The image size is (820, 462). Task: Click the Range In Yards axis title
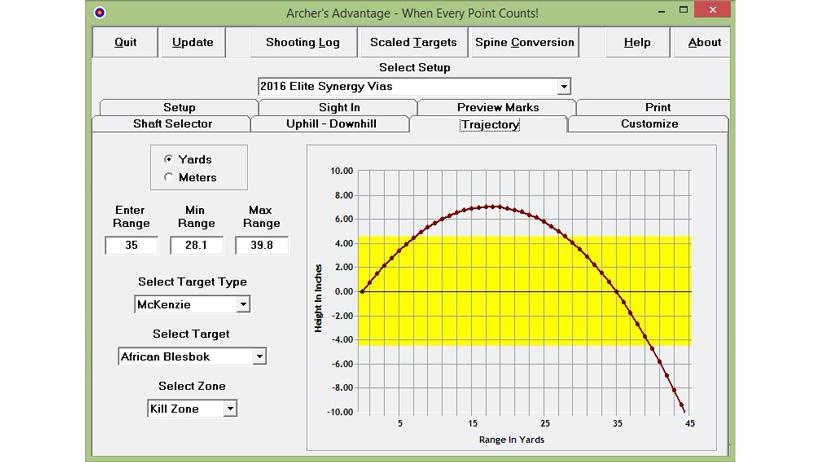pyautogui.click(x=511, y=440)
